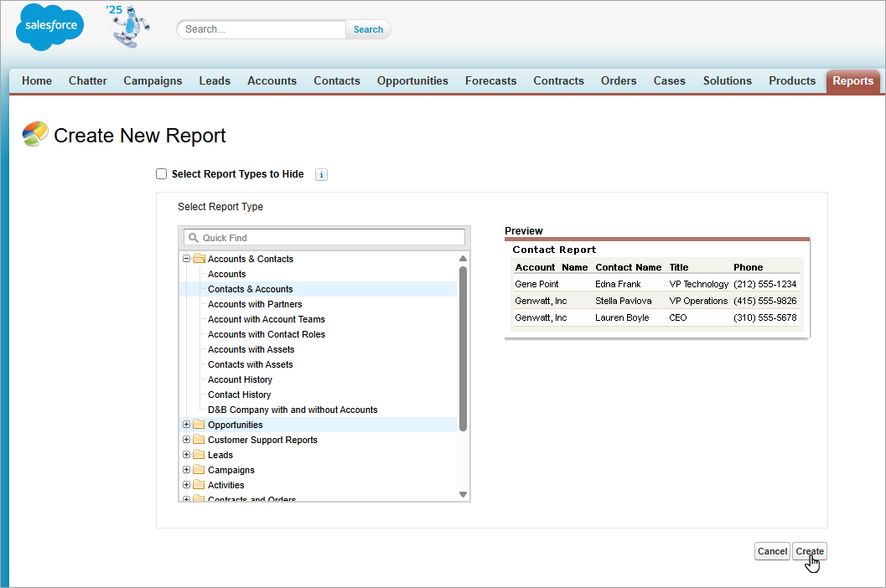886x588 pixels.
Task: Expand the Leads folder in report types
Action: pos(186,455)
